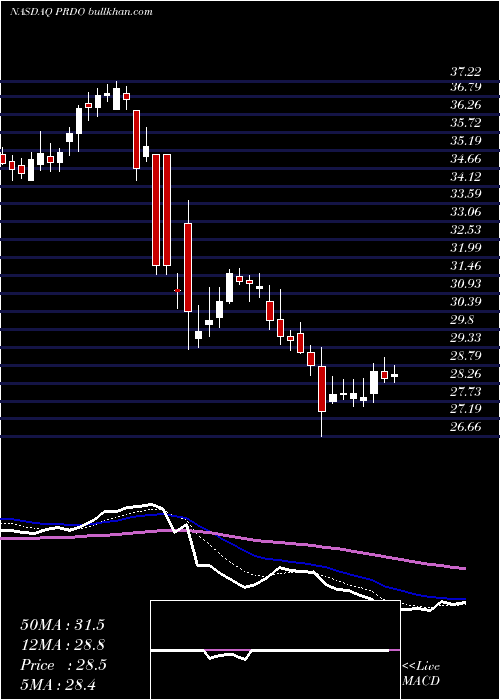Click the 31.46 price axis label
This screenshot has width=500, height=700.
point(465,266)
